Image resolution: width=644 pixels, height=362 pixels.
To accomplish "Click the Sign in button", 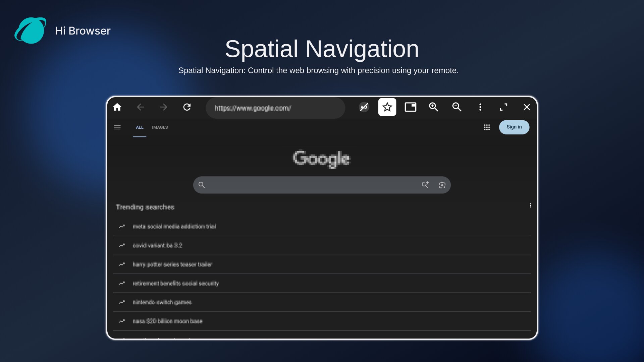I will click(514, 127).
